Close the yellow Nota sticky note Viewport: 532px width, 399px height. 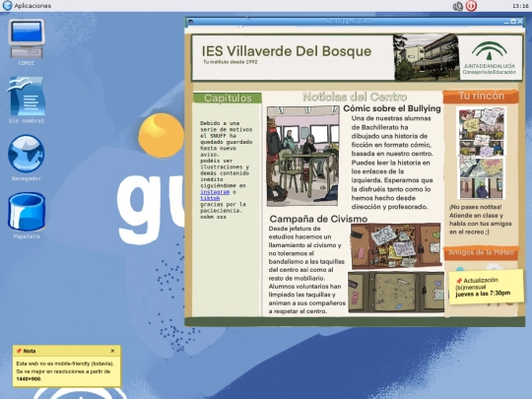tap(112, 351)
